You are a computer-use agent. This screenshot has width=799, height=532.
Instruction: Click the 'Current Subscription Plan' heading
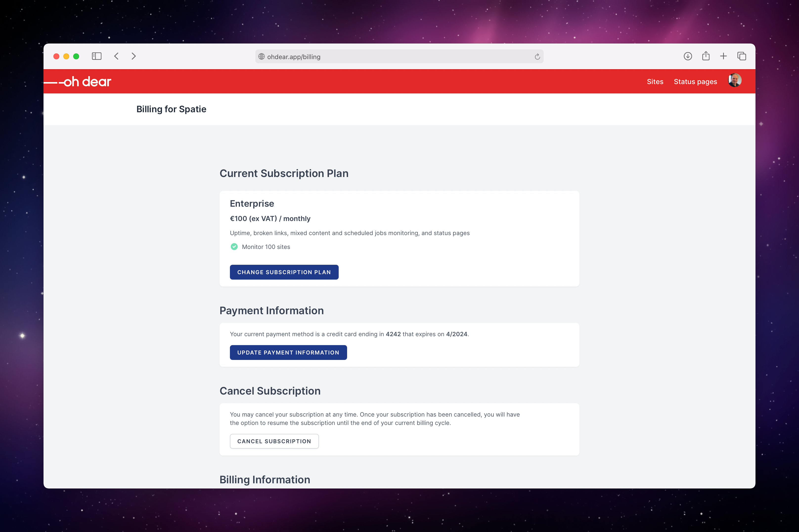[x=284, y=173]
